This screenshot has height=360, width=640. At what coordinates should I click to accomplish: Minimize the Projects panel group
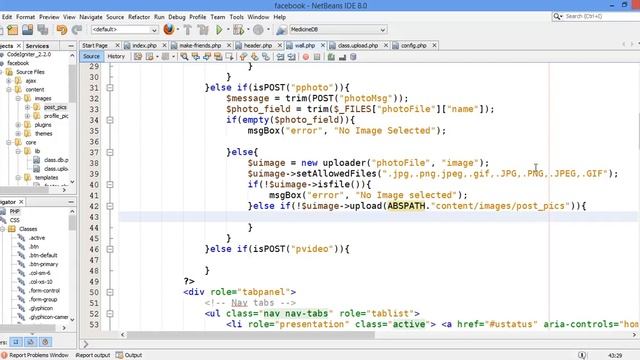pyautogui.click(x=71, y=46)
